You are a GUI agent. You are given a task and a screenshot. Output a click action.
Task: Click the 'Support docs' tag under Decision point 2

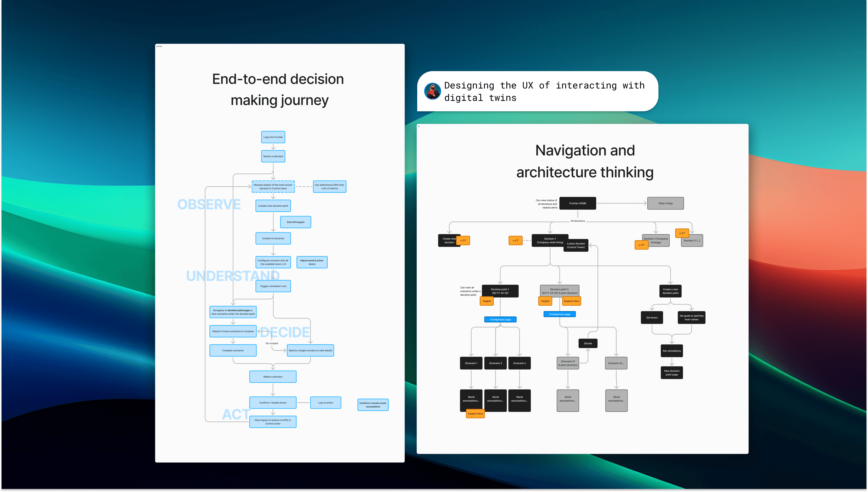571,301
